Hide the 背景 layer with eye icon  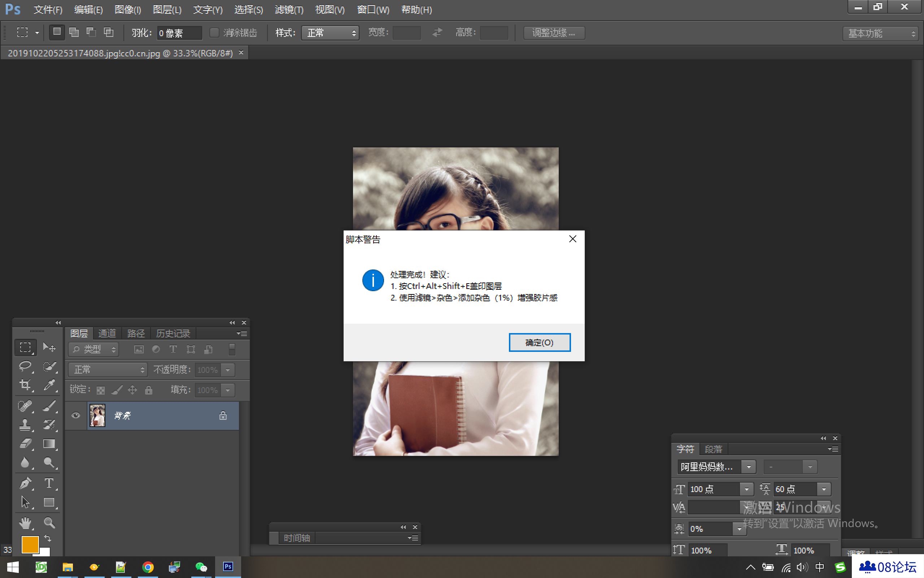(x=75, y=415)
